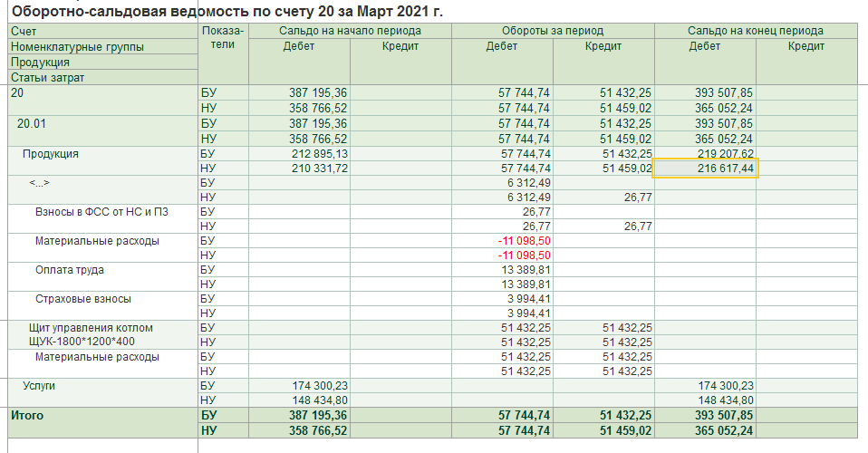This screenshot has width=868, height=453.
Task: Click the 'Сальдо на конец периода' header
Action: (756, 31)
